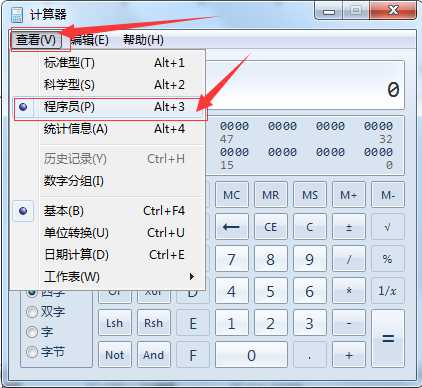Viewport: 422px width, 388px height.
Task: Click the MC memory clear button
Action: point(232,195)
